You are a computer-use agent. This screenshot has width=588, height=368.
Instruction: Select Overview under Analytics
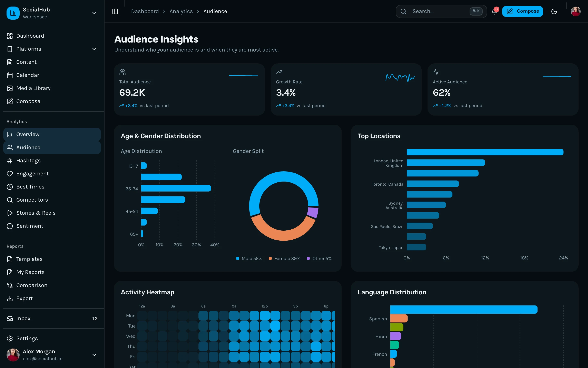tap(52, 134)
